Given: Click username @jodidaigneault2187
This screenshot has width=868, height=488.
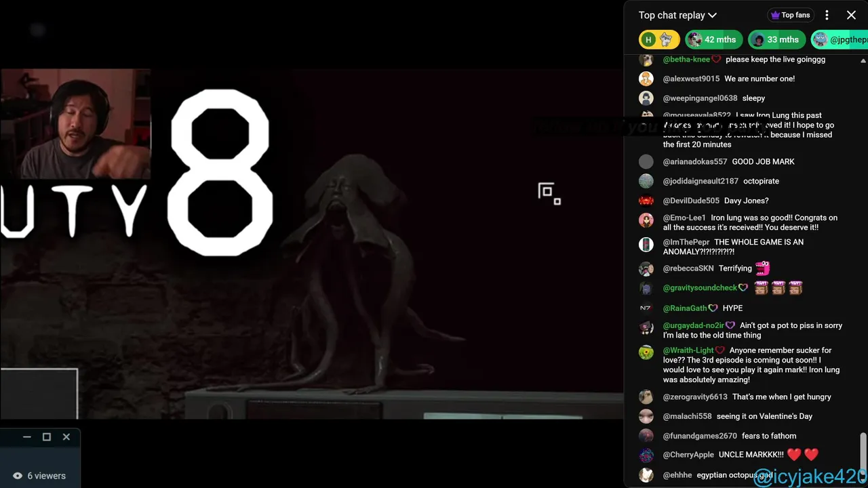Looking at the screenshot, I should (x=701, y=181).
